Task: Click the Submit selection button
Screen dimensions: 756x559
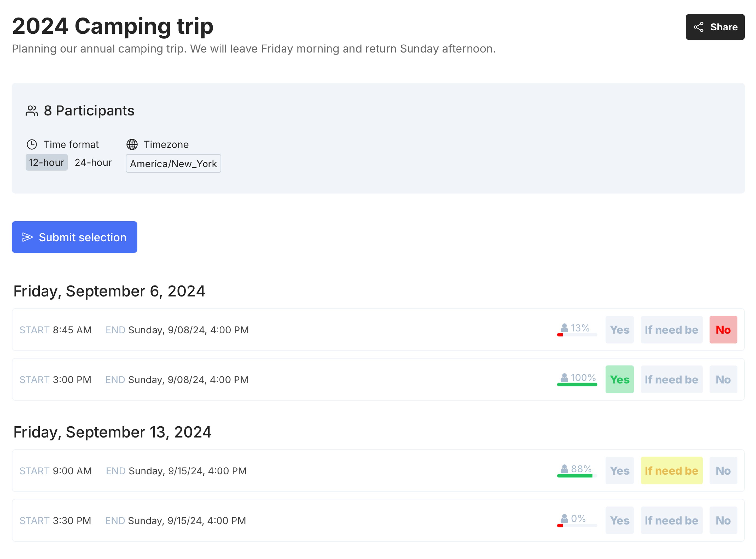Action: pyautogui.click(x=74, y=237)
